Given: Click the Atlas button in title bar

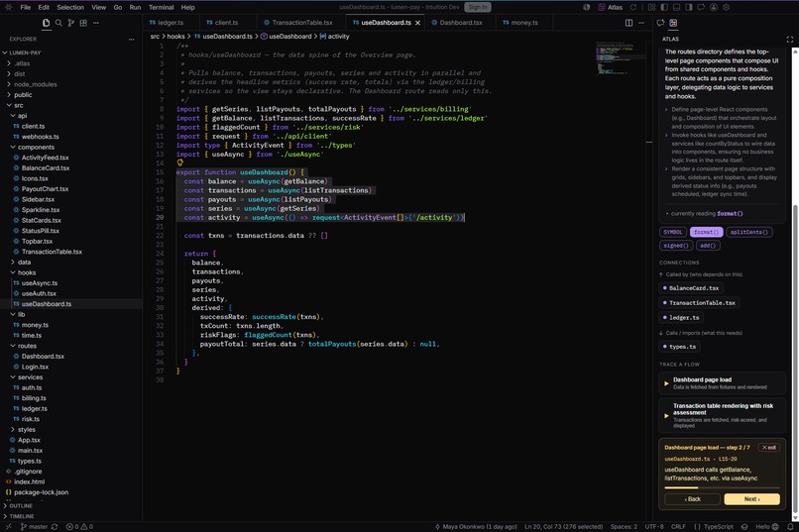Looking at the screenshot, I should click(x=611, y=7).
